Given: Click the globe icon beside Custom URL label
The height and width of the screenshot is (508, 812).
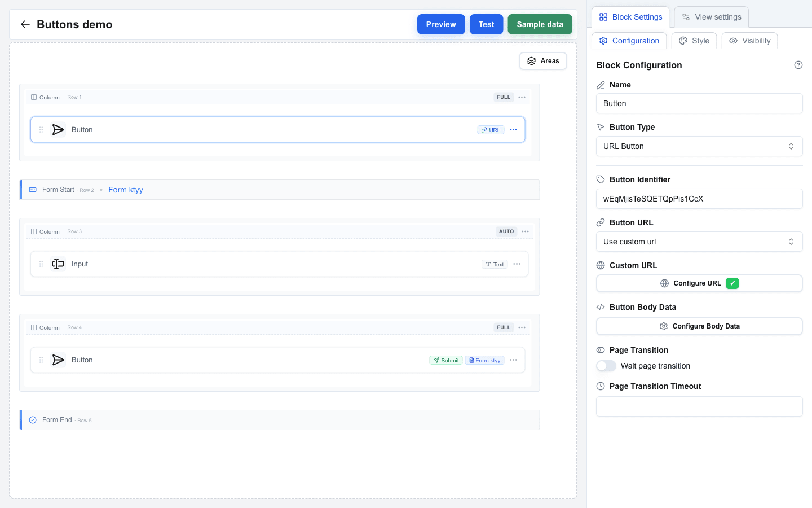Looking at the screenshot, I should (x=601, y=265).
